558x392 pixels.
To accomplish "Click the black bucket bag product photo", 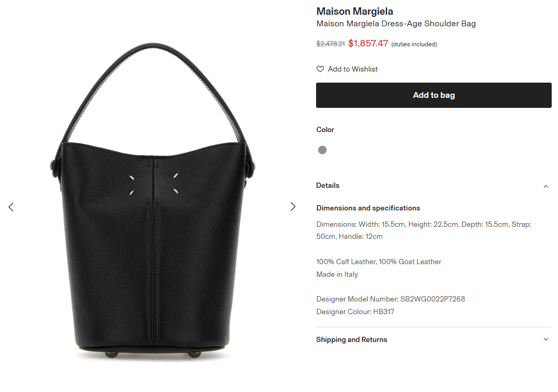I will click(153, 200).
